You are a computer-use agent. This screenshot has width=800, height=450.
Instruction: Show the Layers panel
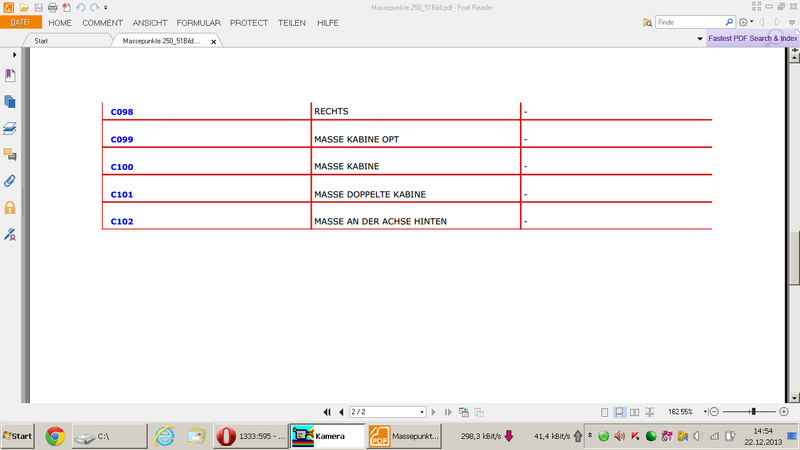click(10, 129)
